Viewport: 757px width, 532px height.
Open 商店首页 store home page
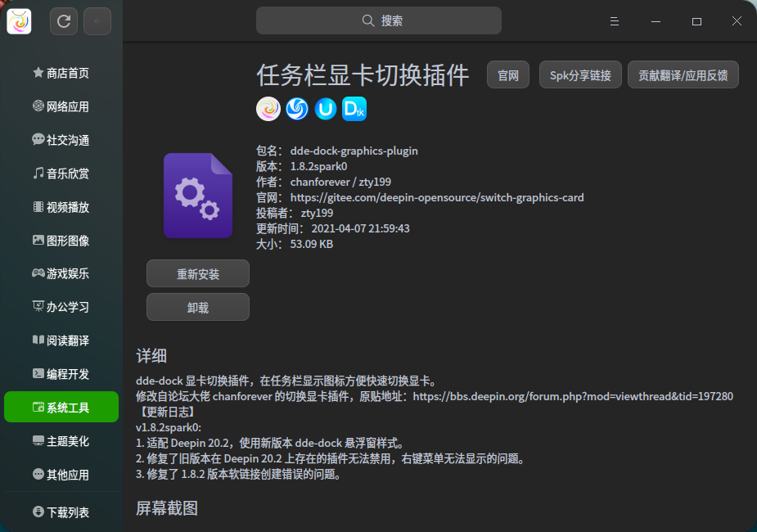pos(61,73)
